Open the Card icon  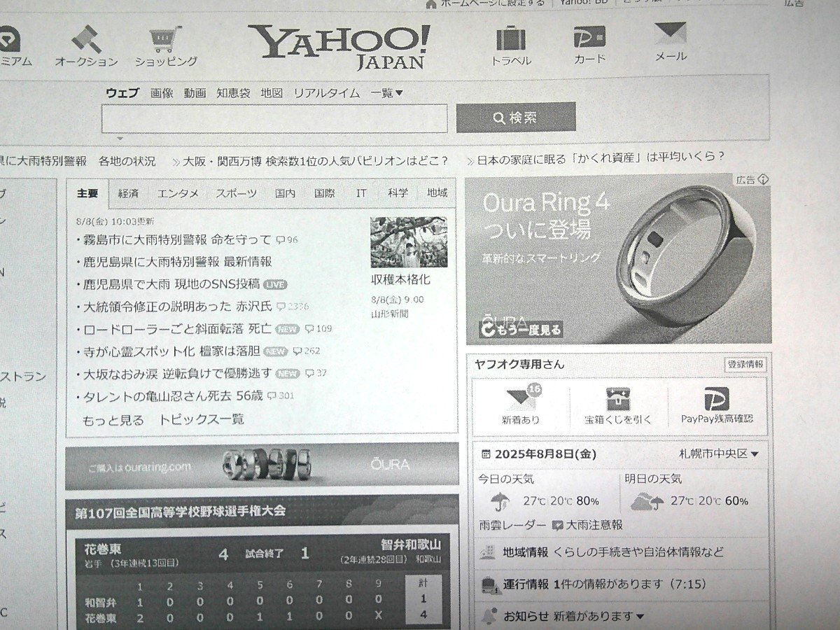click(x=589, y=37)
